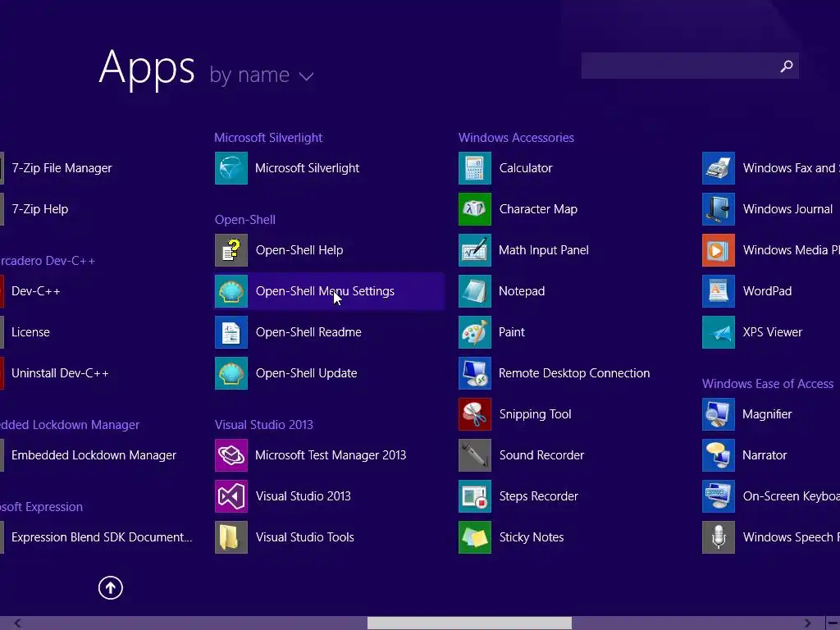Screen dimensions: 840x630
Task: Click the WordPad icon
Action: pos(719,291)
